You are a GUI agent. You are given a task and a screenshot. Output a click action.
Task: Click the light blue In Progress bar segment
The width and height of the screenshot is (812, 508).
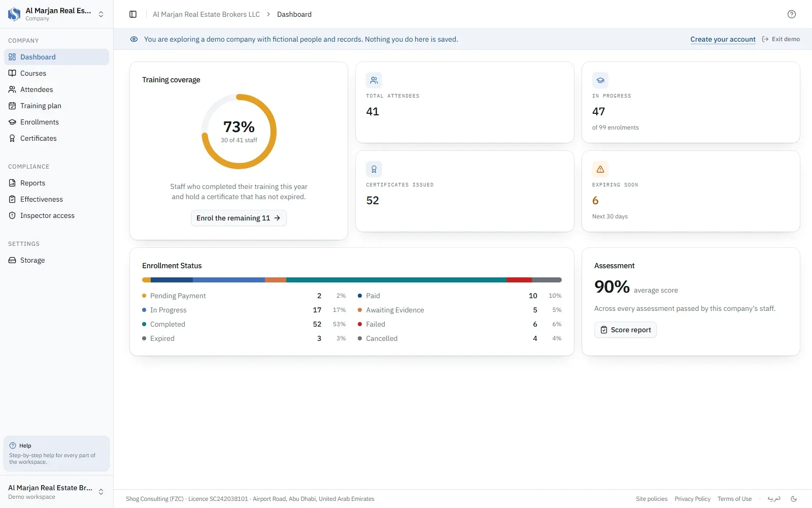tap(229, 280)
